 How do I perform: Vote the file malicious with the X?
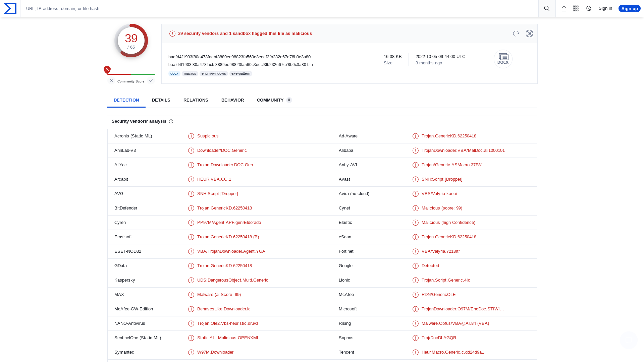tap(111, 80)
